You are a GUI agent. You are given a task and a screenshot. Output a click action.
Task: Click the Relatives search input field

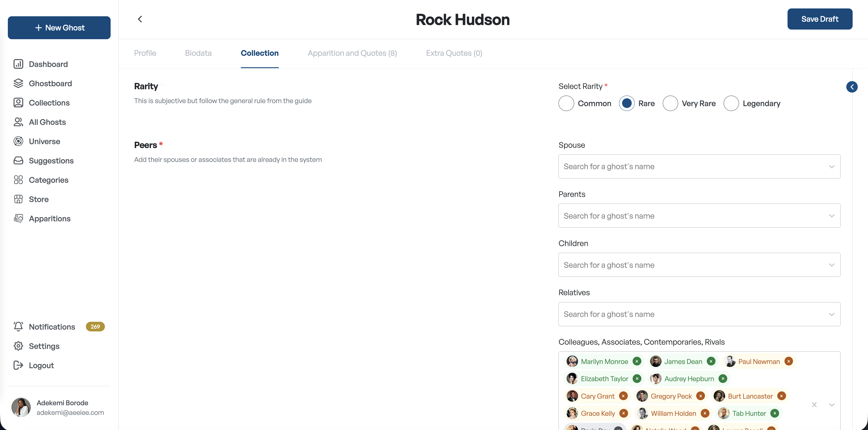click(x=699, y=314)
